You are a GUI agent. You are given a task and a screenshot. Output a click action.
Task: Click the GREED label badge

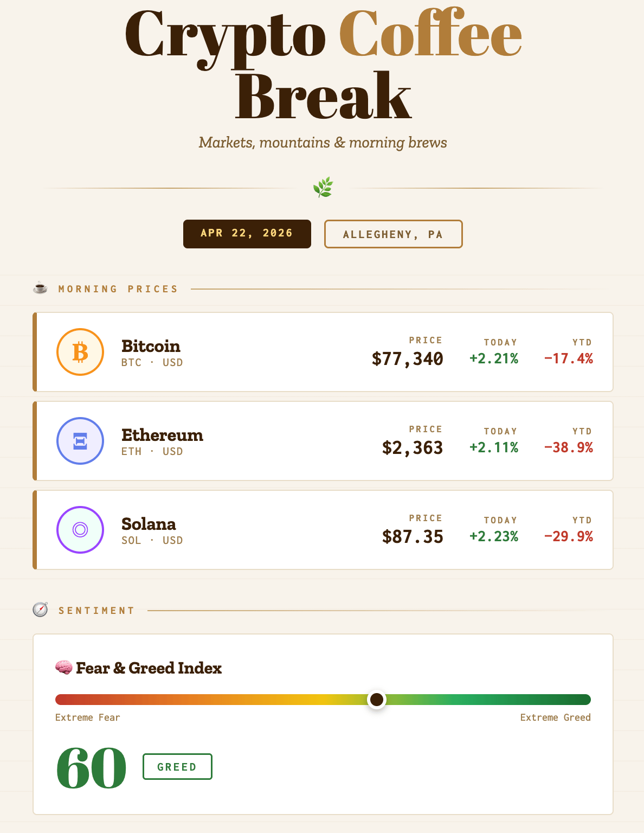tap(177, 767)
